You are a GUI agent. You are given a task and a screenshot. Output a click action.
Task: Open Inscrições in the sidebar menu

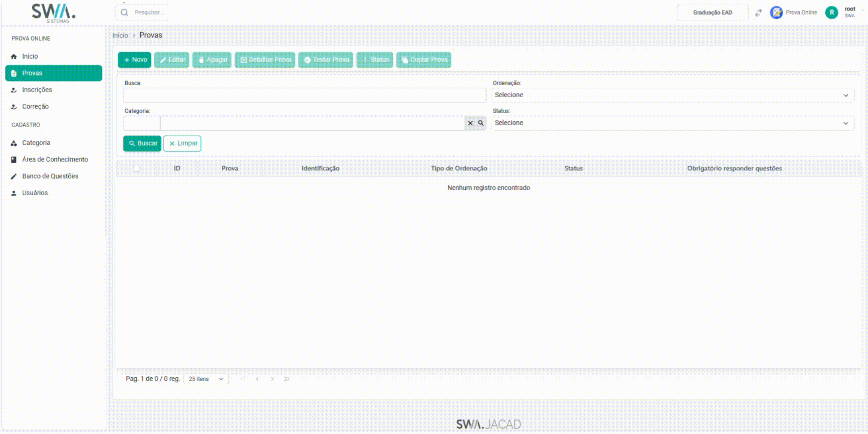(37, 90)
